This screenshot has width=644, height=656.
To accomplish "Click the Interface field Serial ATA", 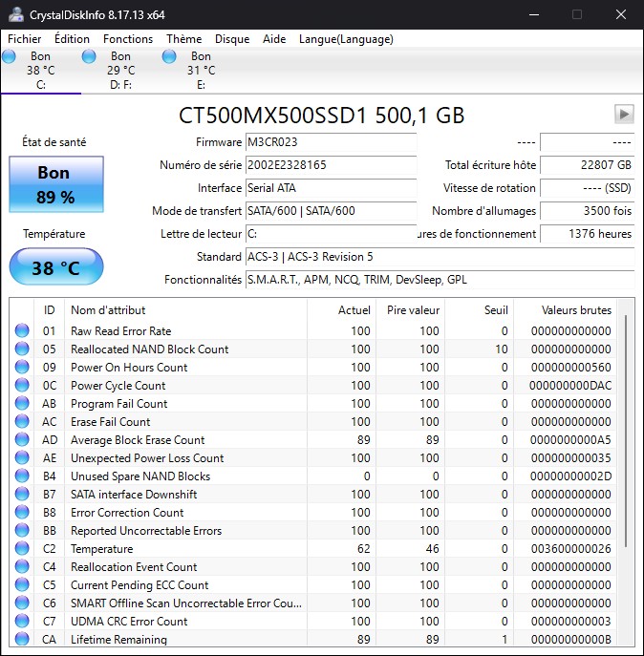I will coord(331,188).
